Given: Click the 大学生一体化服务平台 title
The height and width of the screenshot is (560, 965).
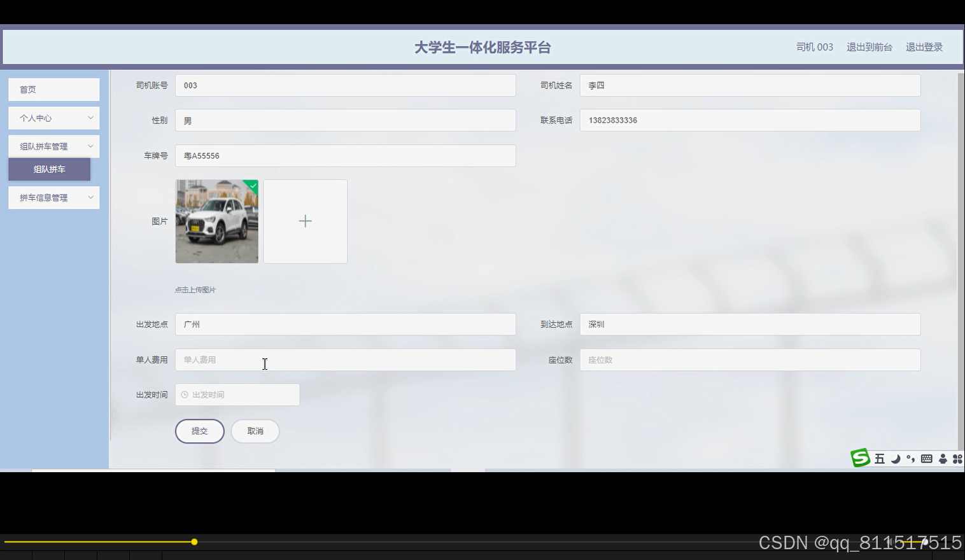Looking at the screenshot, I should tap(482, 48).
